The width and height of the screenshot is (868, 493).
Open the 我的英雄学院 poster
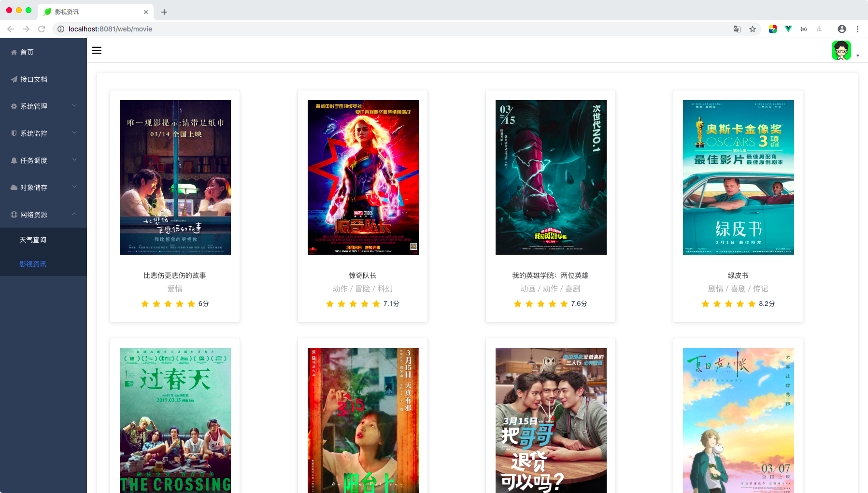tap(551, 177)
